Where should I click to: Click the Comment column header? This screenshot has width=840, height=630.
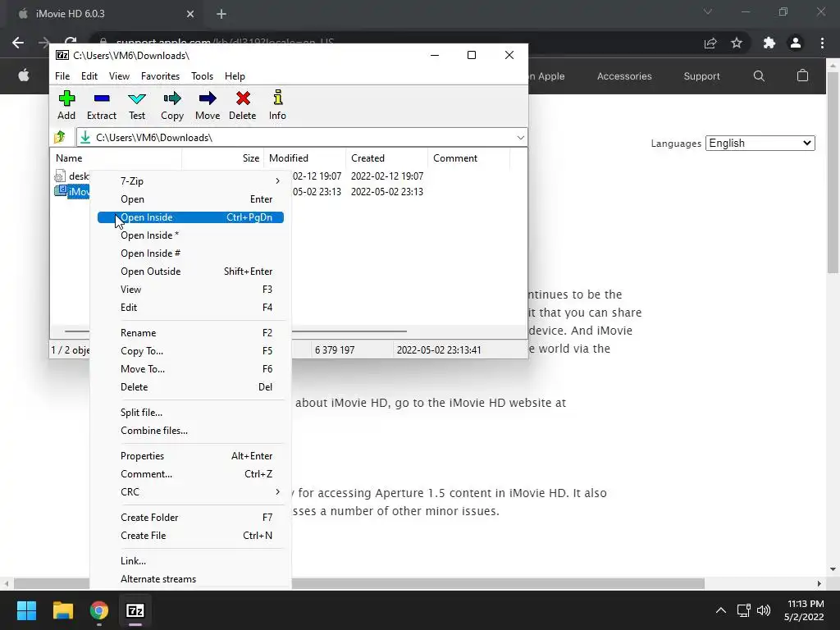(x=468, y=158)
